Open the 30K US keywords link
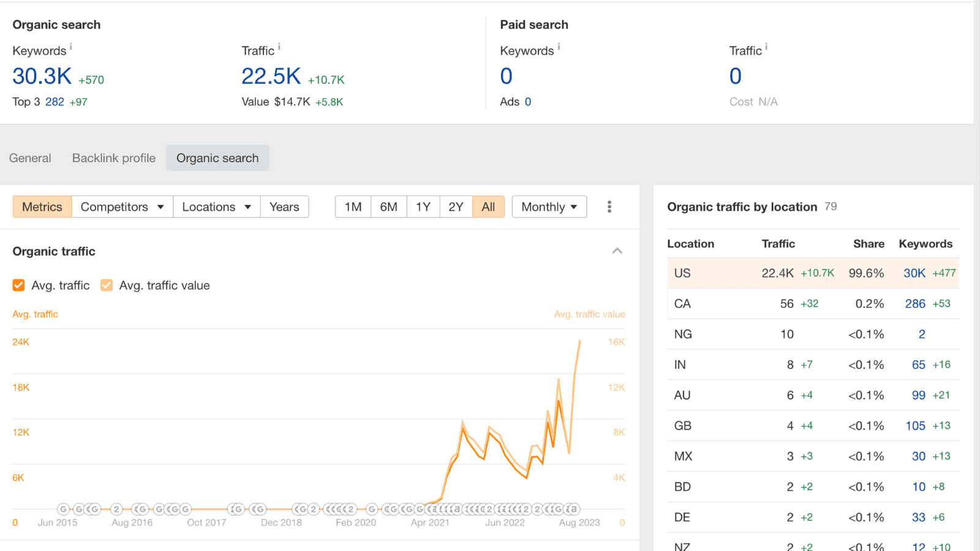 point(914,273)
